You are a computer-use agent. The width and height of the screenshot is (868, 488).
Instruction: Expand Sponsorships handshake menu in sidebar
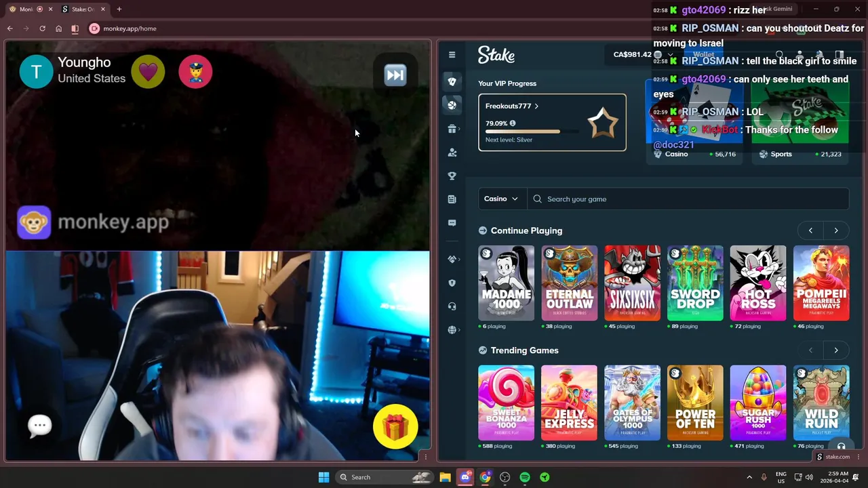453,259
